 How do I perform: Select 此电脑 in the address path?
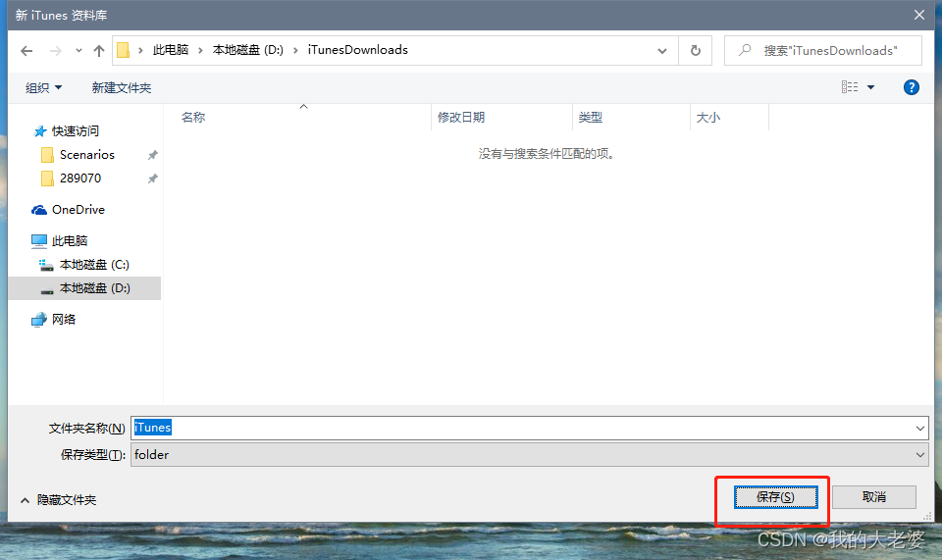[171, 50]
